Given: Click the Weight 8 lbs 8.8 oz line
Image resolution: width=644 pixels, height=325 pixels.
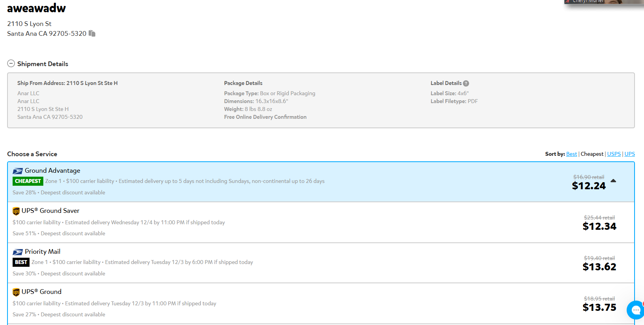Looking at the screenshot, I should [x=248, y=109].
